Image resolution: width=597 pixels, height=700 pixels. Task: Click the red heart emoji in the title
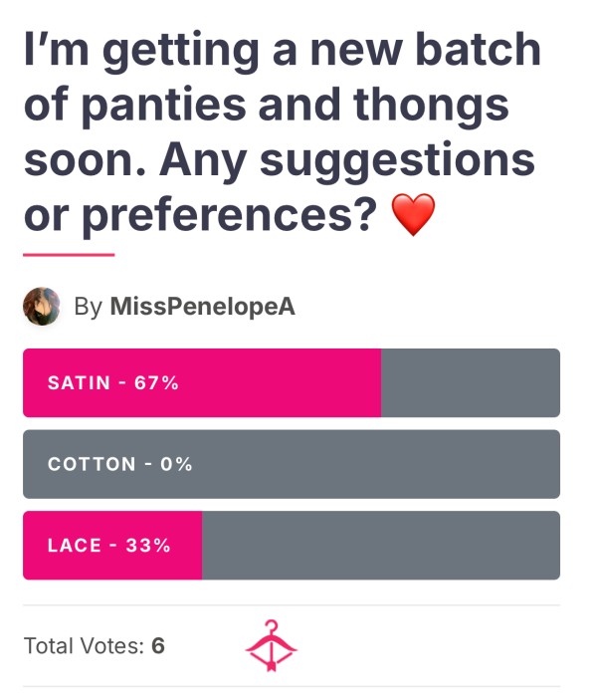pyautogui.click(x=413, y=214)
